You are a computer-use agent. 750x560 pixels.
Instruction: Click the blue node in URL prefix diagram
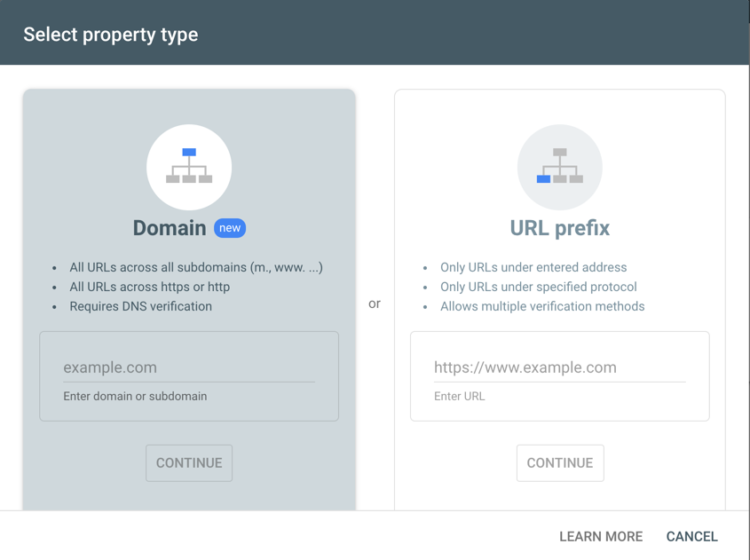[542, 179]
